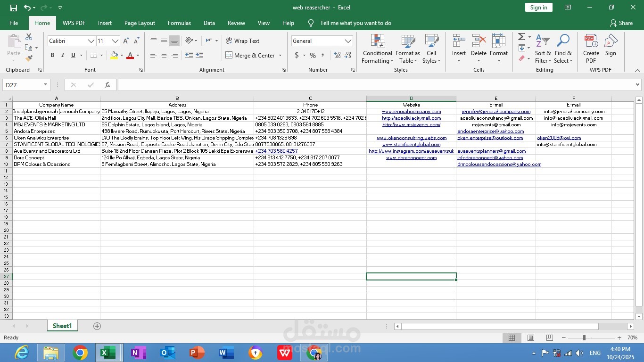Image resolution: width=644 pixels, height=362 pixels.
Task: Open the http://www.msjevents.com/ link
Action: [x=411, y=125]
